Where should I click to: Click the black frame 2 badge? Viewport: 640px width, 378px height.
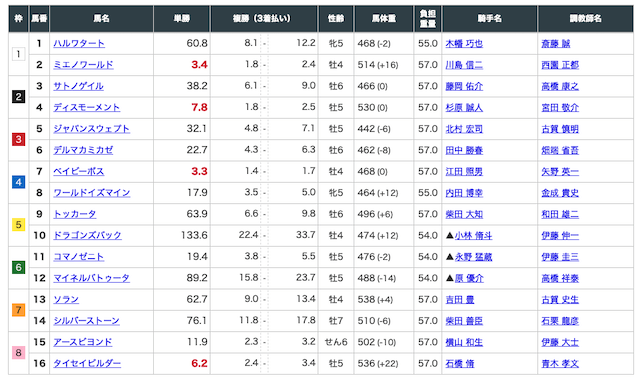click(x=18, y=97)
